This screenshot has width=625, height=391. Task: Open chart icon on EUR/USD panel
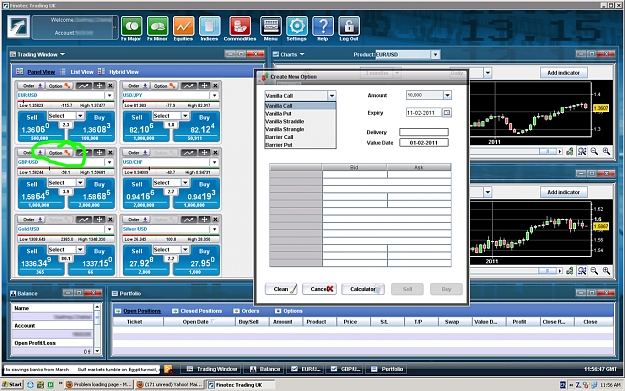(x=84, y=86)
